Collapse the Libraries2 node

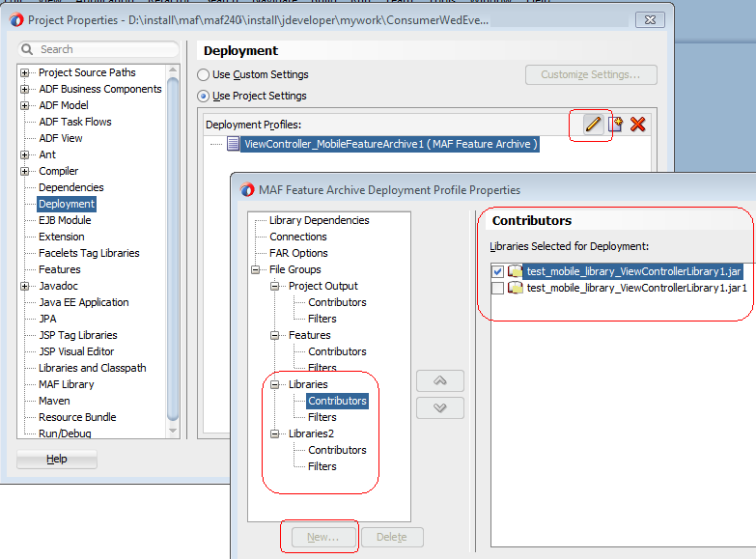(x=275, y=433)
